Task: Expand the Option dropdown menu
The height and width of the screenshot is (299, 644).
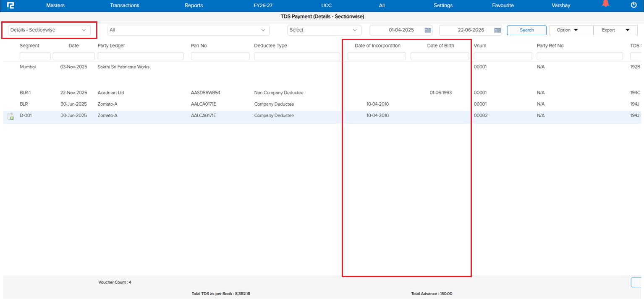Action: click(x=571, y=30)
